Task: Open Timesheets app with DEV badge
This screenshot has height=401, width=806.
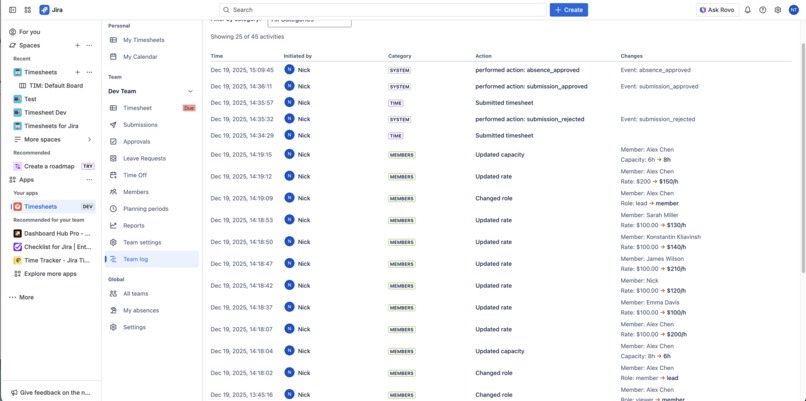Action: [x=53, y=206]
